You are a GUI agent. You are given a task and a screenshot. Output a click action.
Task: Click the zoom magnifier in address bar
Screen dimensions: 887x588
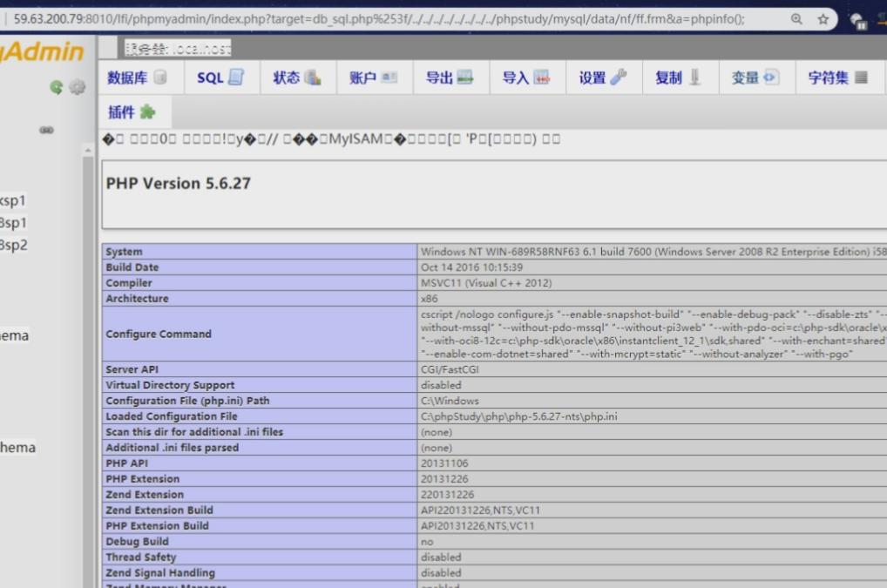(796, 19)
